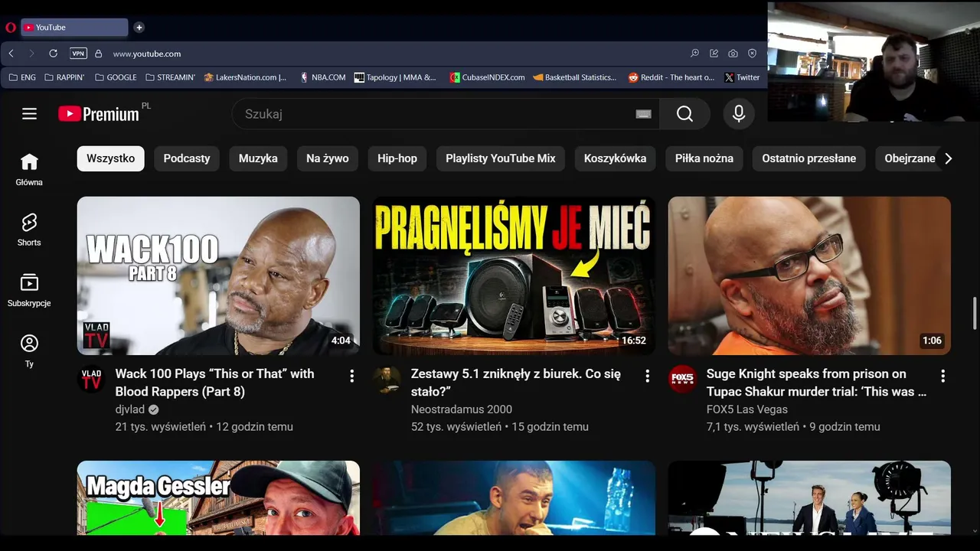Open the Tapology MMA bookmark

point(395,77)
